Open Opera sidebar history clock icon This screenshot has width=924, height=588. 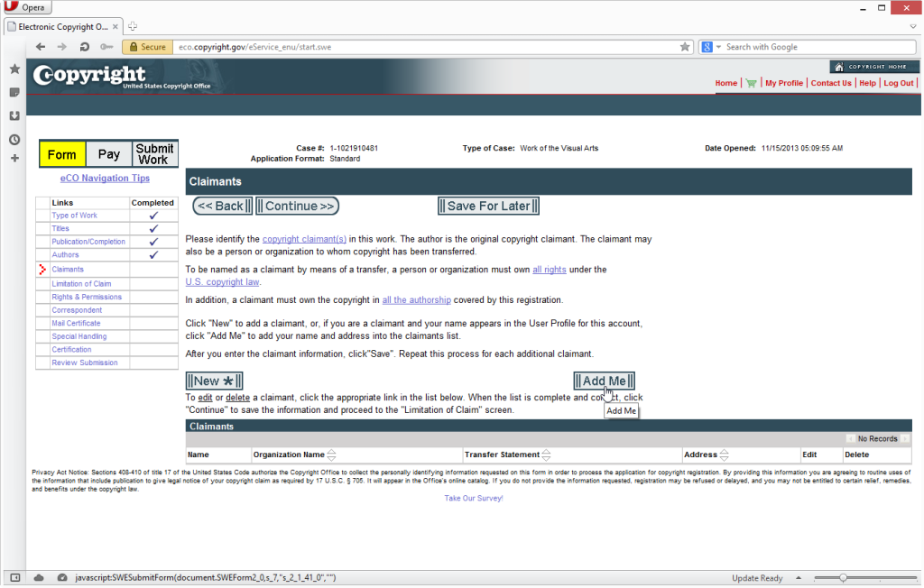14,140
